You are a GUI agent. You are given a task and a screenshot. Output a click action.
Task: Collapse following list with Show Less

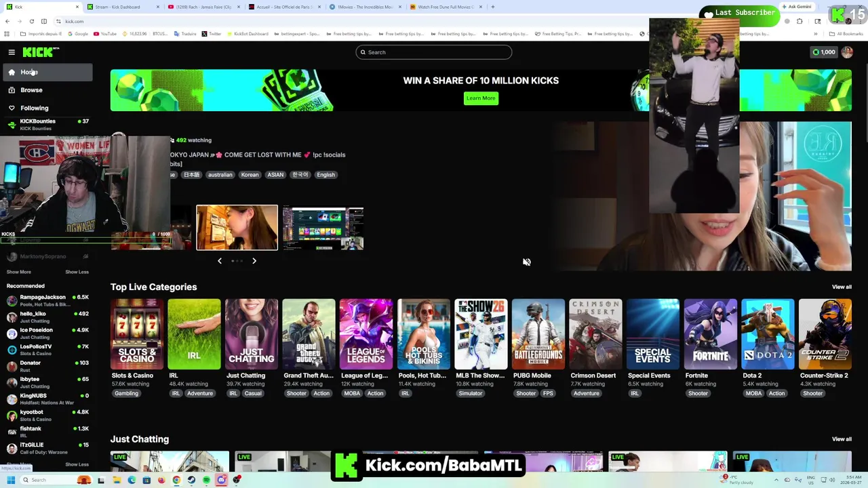click(77, 272)
